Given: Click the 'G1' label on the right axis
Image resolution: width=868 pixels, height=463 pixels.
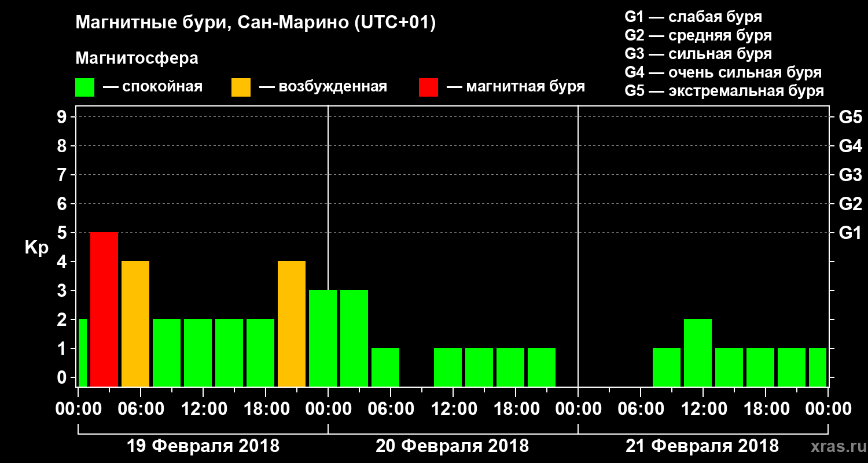Looking at the screenshot, I should coord(850,233).
